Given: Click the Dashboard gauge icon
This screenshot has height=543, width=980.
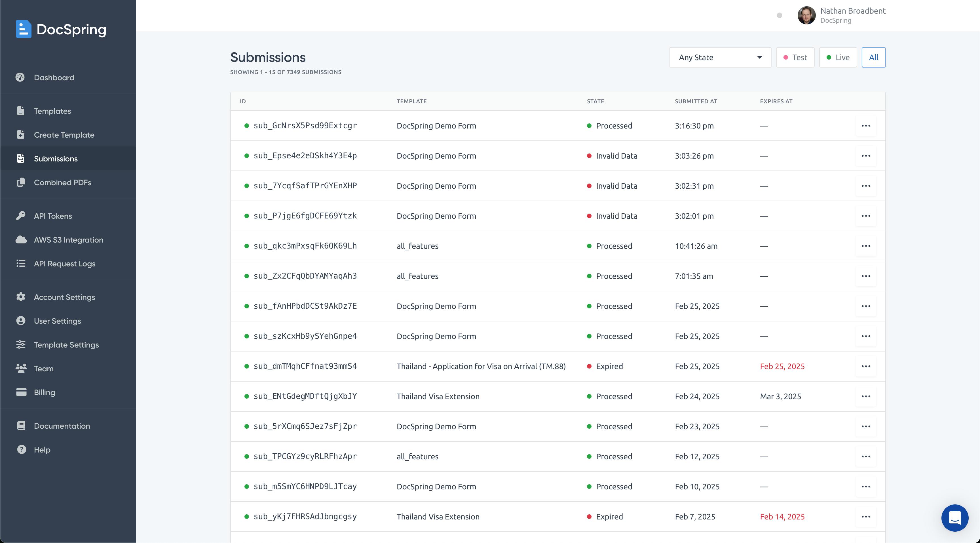Looking at the screenshot, I should tap(20, 77).
